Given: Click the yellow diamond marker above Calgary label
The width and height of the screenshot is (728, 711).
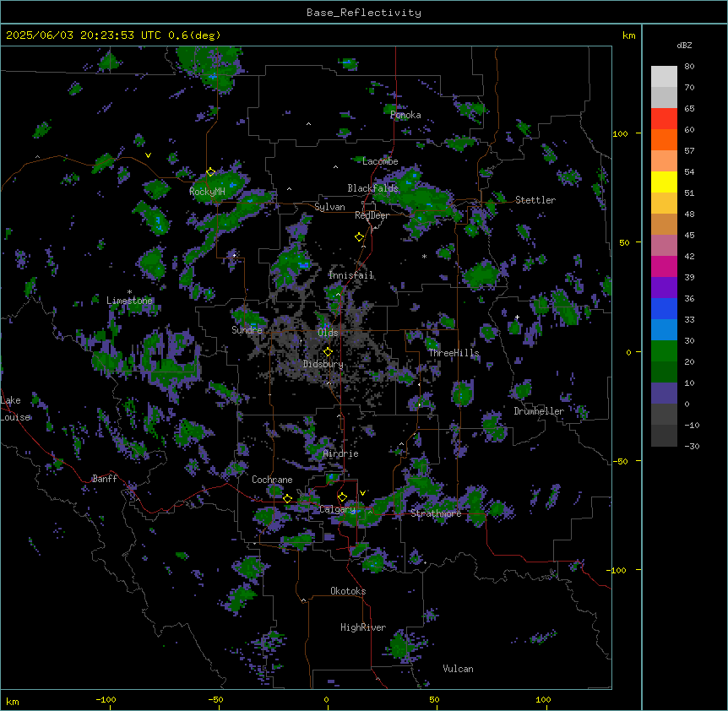Looking at the screenshot, I should (x=342, y=497).
